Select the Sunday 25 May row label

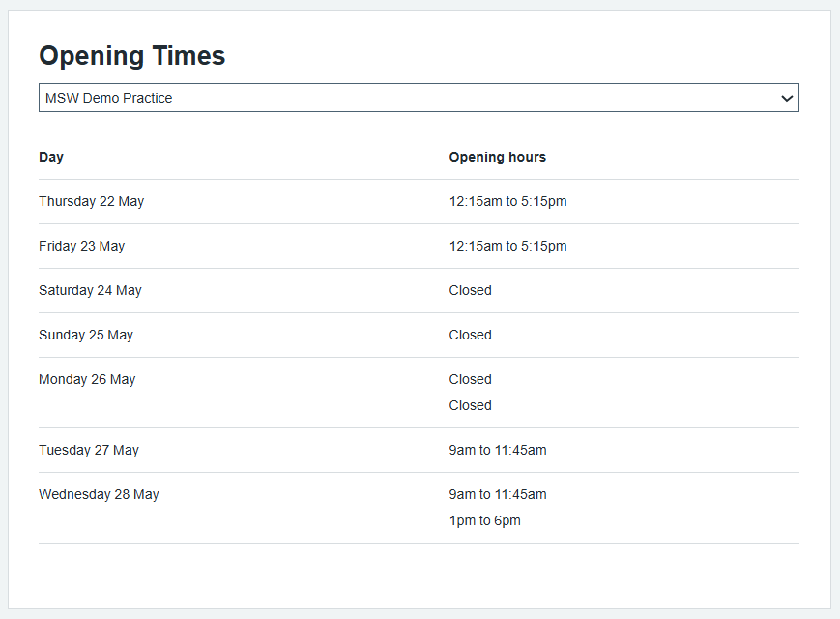click(x=86, y=335)
